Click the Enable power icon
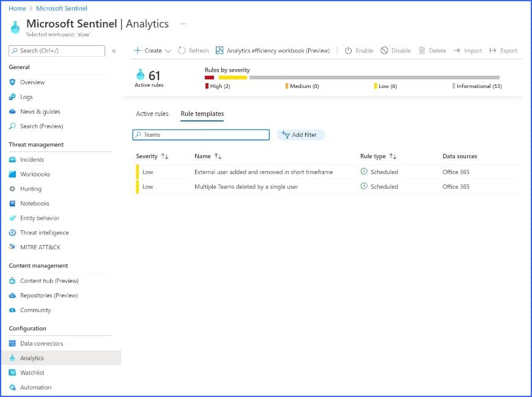Viewport: 532px width, 397px height. point(348,51)
